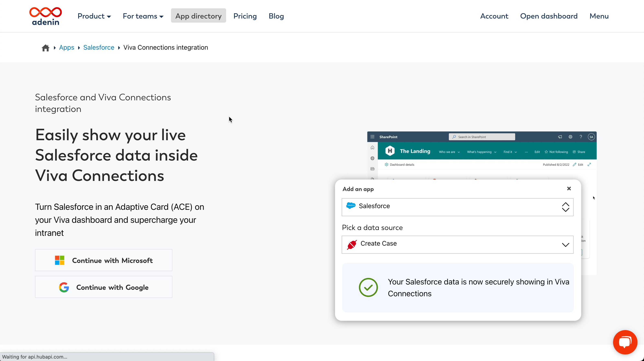Open the Create Case data source dropdown

click(x=458, y=245)
